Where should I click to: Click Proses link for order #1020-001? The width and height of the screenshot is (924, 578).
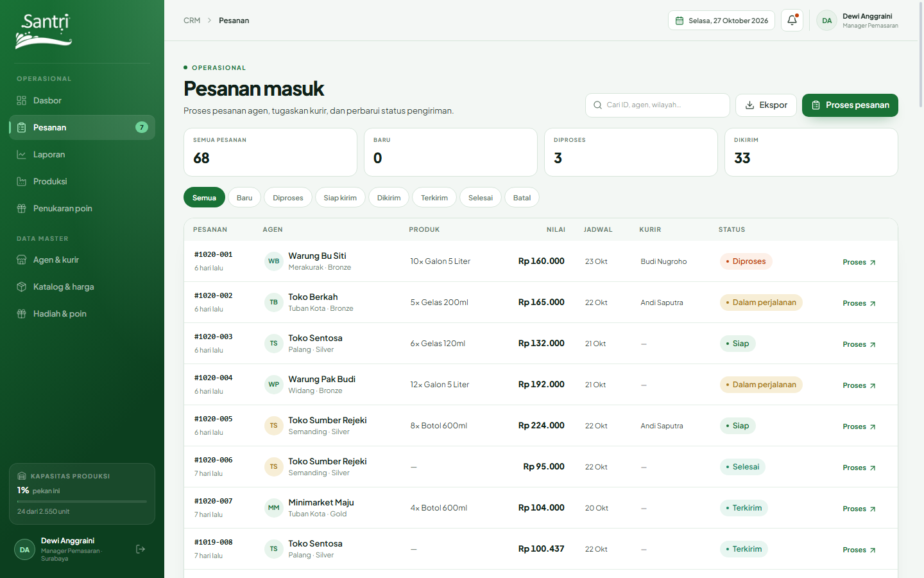[859, 262]
